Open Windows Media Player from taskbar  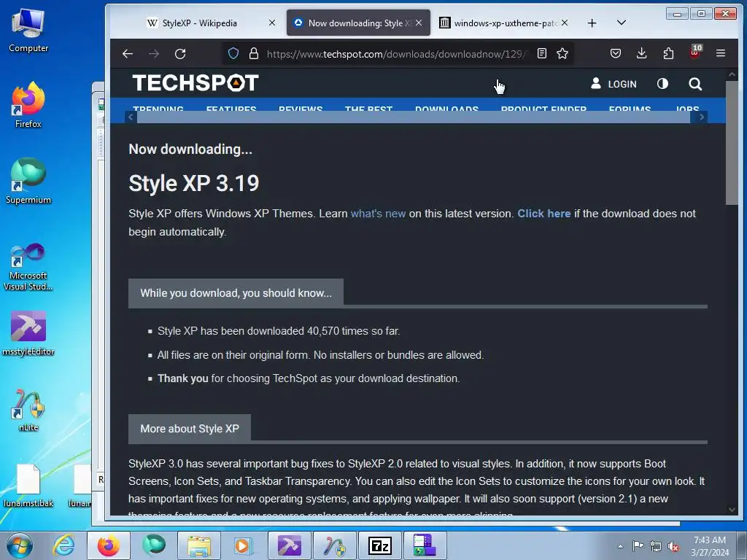(244, 545)
